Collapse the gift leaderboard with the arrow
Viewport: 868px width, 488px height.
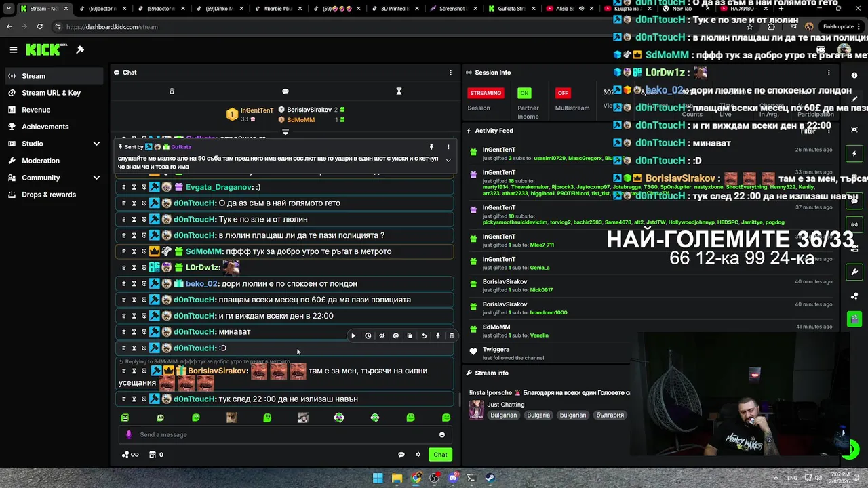pos(285,131)
